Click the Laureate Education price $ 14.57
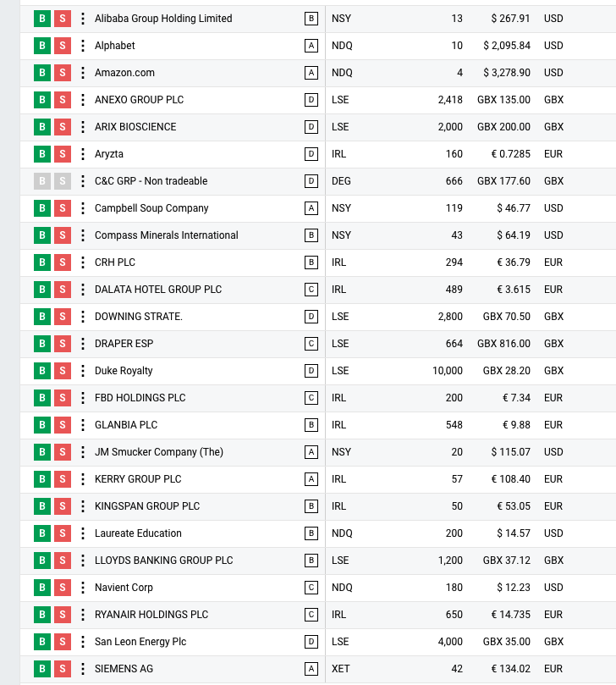Viewport: 616px width, 685px height. [x=514, y=533]
